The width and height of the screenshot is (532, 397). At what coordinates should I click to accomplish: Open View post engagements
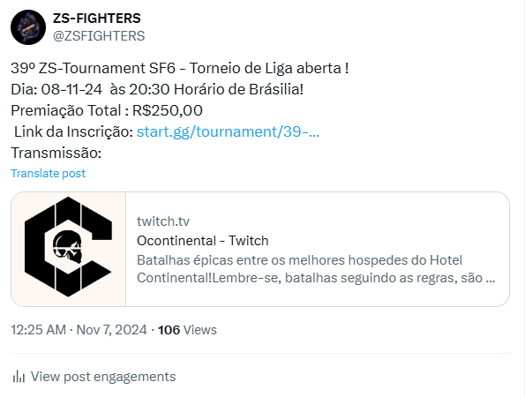pos(103,377)
